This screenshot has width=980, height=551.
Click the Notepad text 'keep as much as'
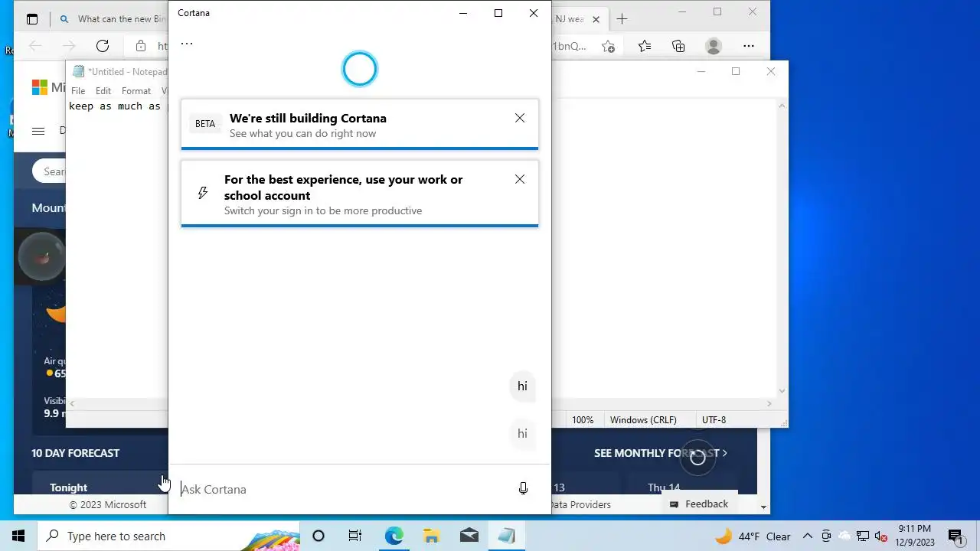coord(115,106)
